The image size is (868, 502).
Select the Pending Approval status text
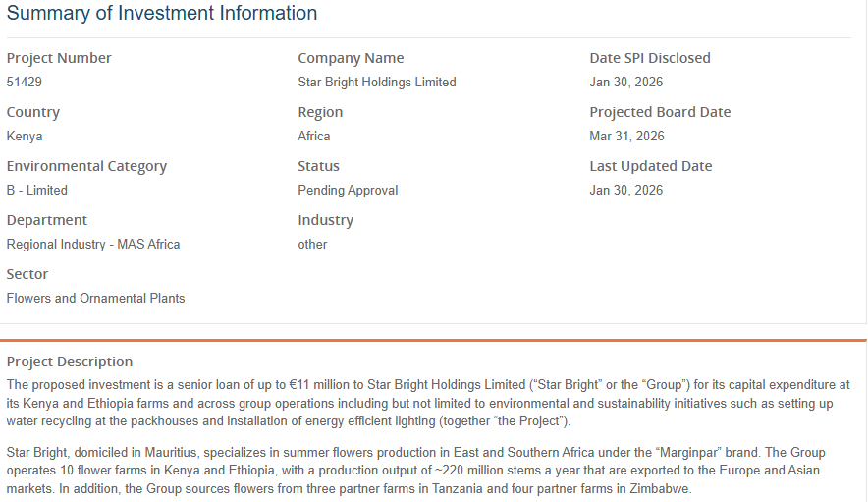pos(348,191)
